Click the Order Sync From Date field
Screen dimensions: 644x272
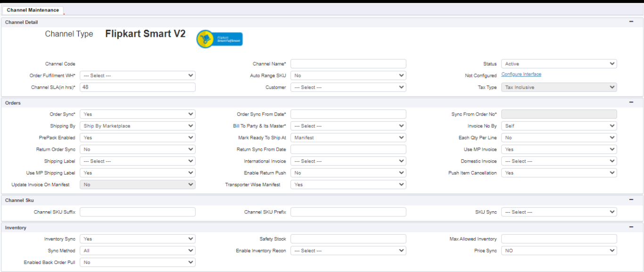[x=348, y=114]
